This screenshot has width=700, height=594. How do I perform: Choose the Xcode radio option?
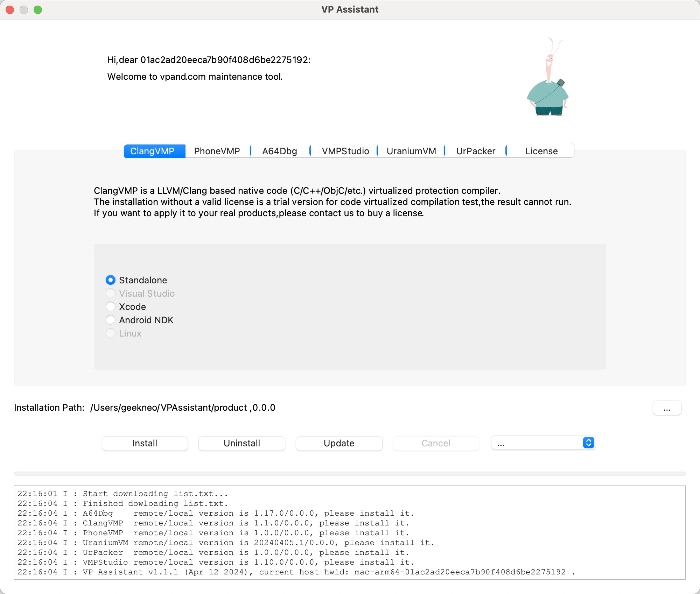coord(111,306)
